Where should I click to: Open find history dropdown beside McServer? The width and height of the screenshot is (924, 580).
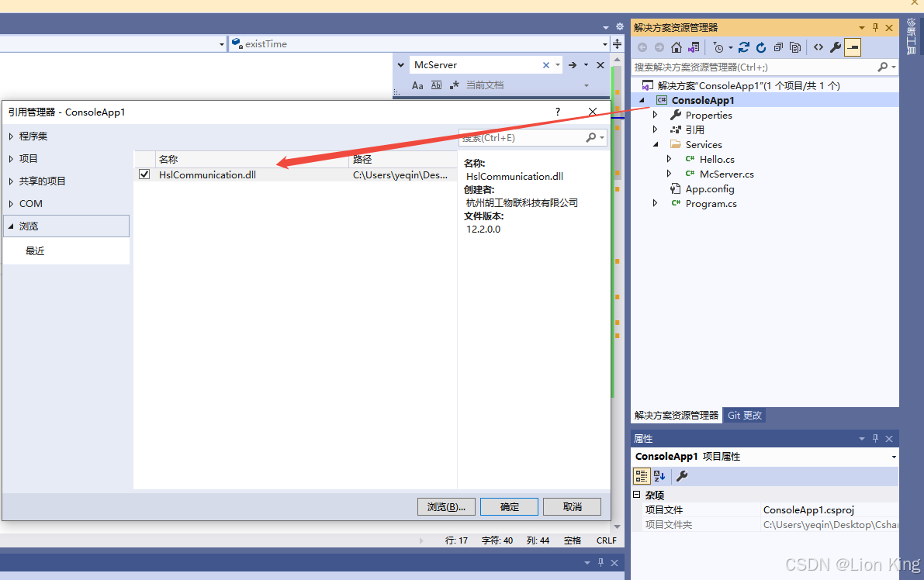click(558, 65)
